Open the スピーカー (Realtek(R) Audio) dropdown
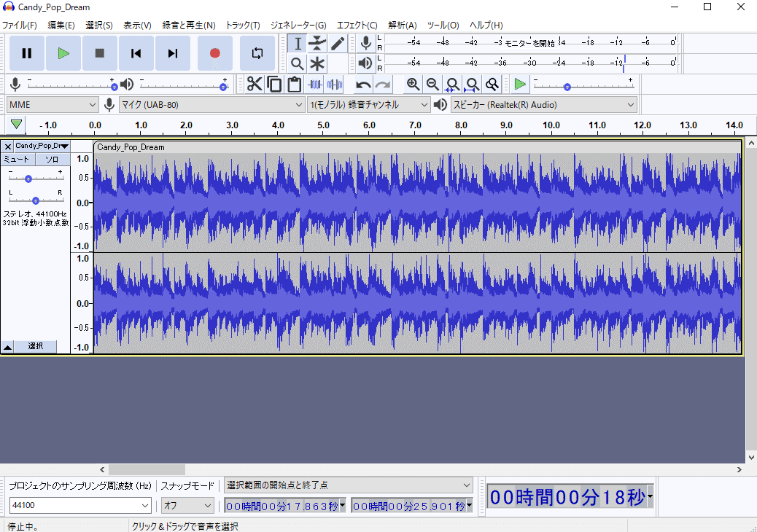The width and height of the screenshot is (757, 532). pyautogui.click(x=543, y=105)
